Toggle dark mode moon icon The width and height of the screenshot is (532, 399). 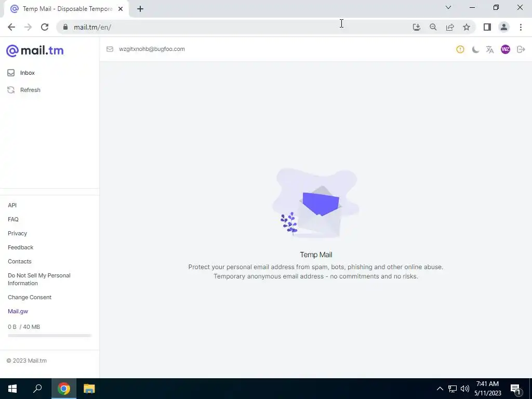[475, 49]
